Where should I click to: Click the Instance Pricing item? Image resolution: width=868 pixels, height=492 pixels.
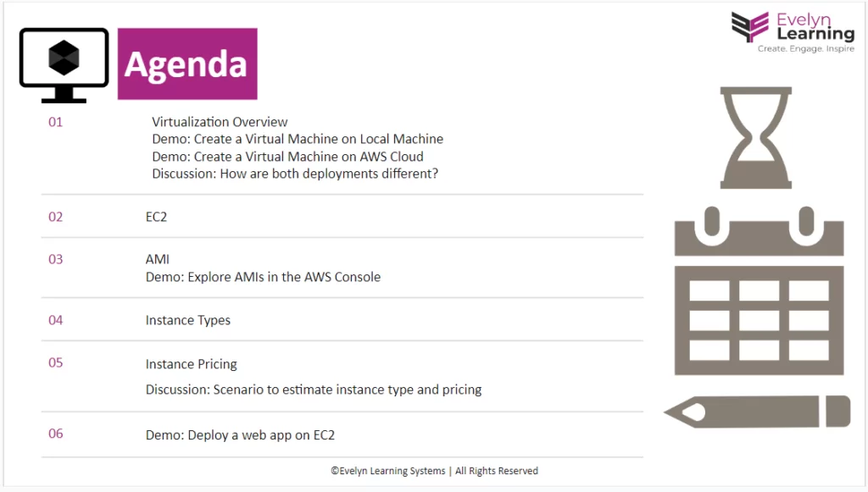click(191, 364)
